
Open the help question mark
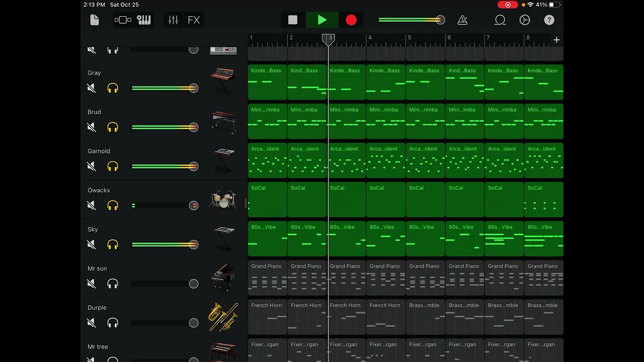549,20
